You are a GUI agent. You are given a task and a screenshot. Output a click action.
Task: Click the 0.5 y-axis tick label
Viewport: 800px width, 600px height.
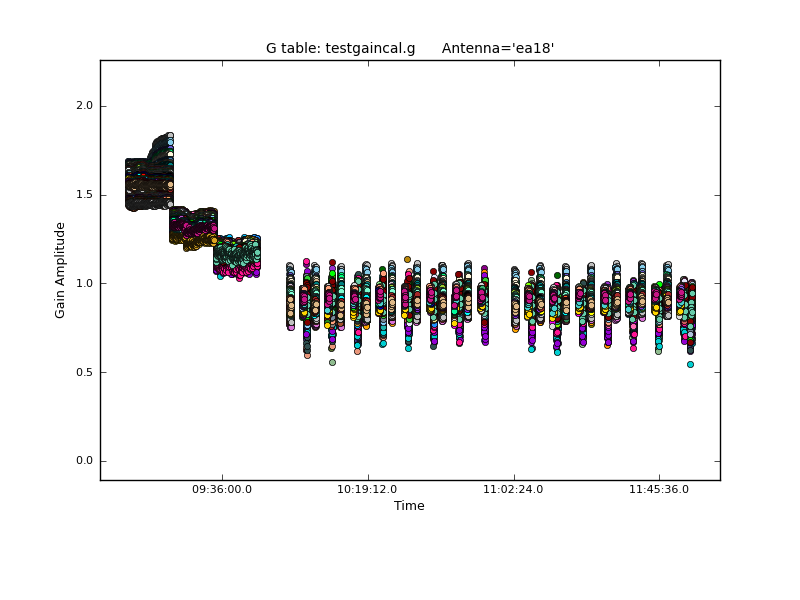pos(84,372)
